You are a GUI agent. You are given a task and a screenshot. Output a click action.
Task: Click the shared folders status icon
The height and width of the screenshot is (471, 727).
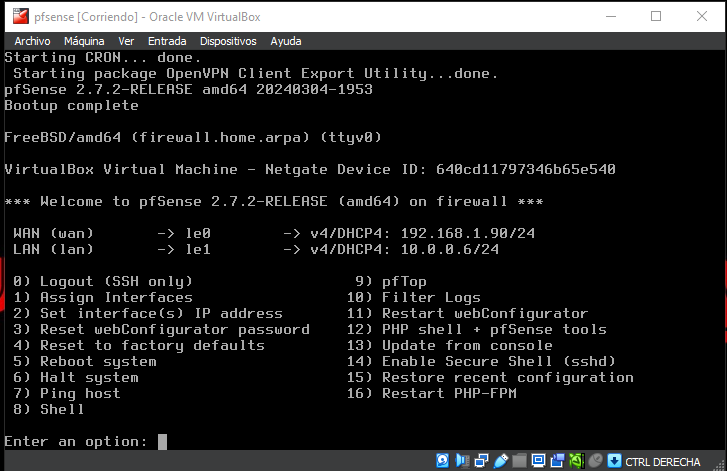pos(519,461)
